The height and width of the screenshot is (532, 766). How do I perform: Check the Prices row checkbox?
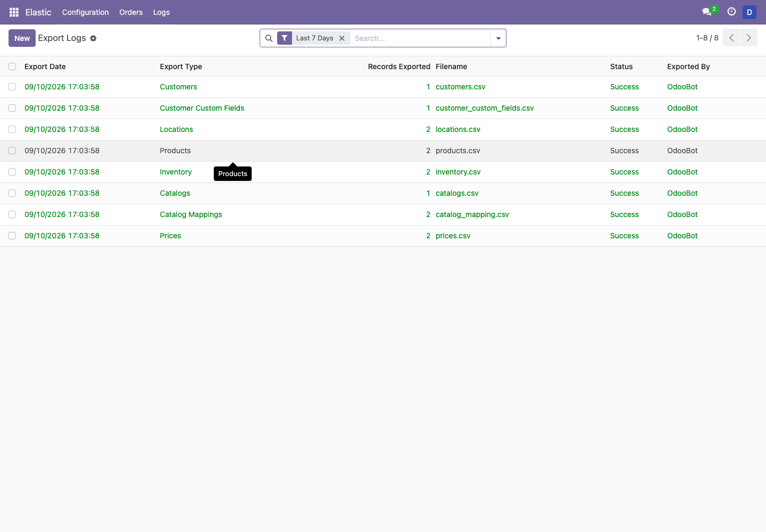pos(12,236)
